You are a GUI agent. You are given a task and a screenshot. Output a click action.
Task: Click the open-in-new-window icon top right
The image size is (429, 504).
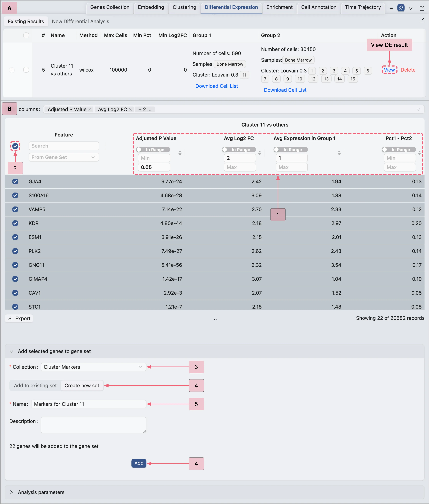tap(422, 8)
